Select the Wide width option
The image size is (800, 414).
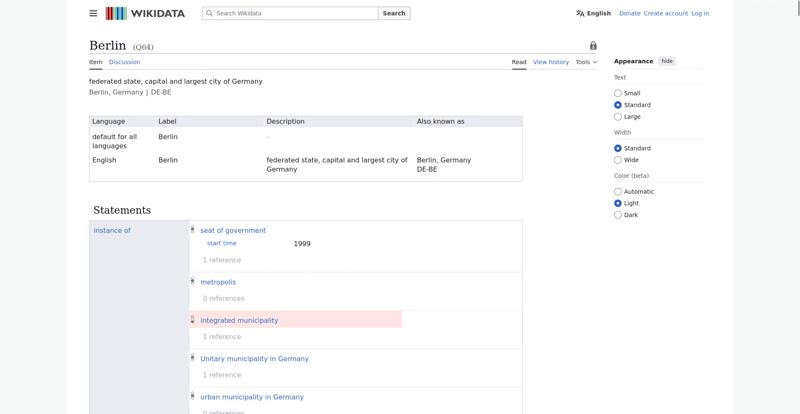(x=618, y=160)
